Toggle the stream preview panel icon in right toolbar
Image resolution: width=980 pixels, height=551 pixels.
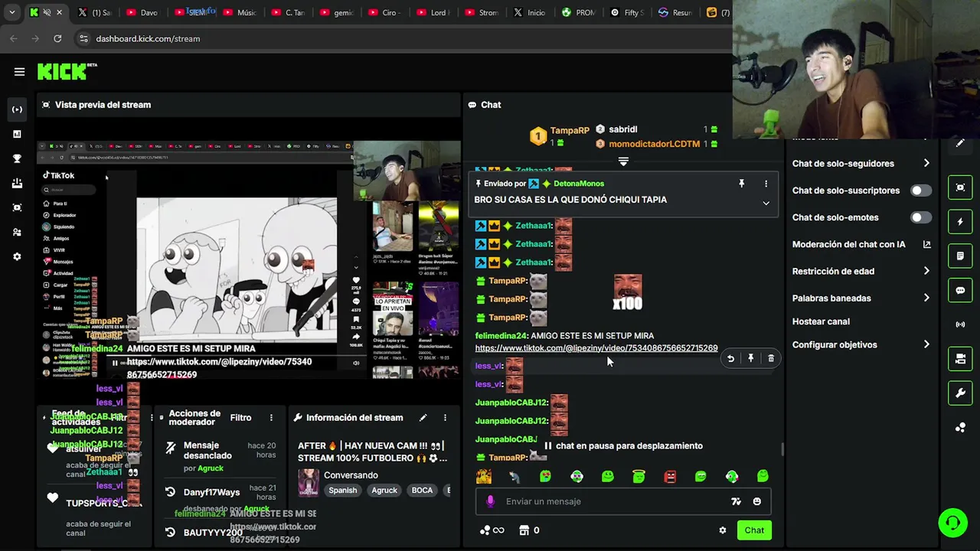(960, 187)
